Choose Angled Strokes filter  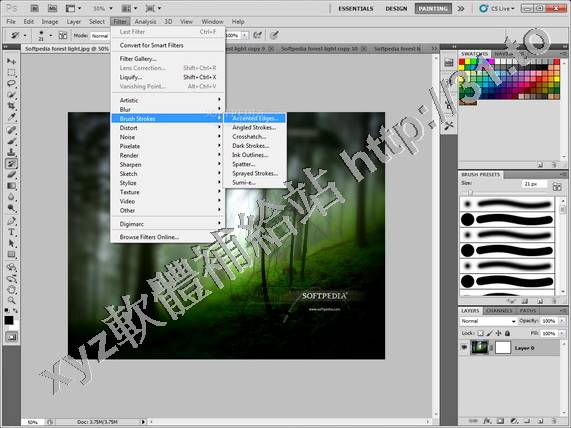(x=255, y=127)
